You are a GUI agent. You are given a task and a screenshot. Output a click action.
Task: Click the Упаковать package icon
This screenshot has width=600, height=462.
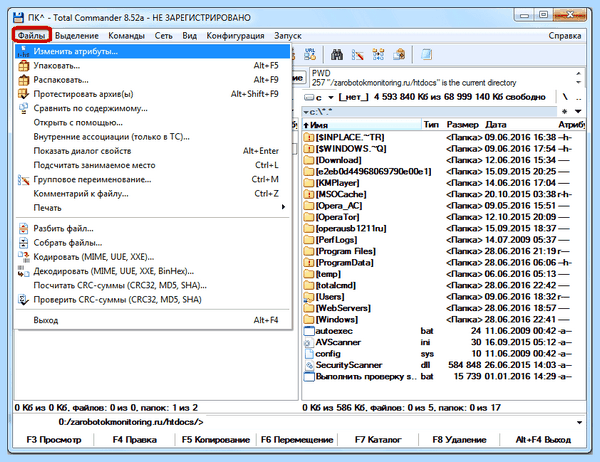pyautogui.click(x=24, y=66)
